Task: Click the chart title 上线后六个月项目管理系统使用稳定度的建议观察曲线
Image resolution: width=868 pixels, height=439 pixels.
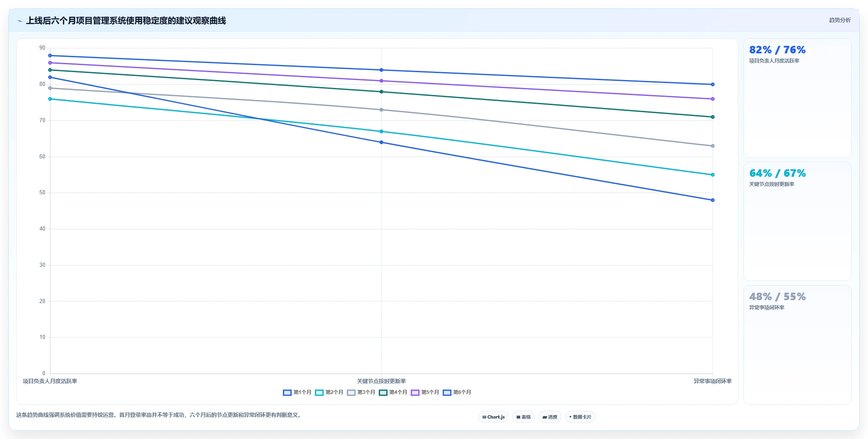Action: point(126,21)
